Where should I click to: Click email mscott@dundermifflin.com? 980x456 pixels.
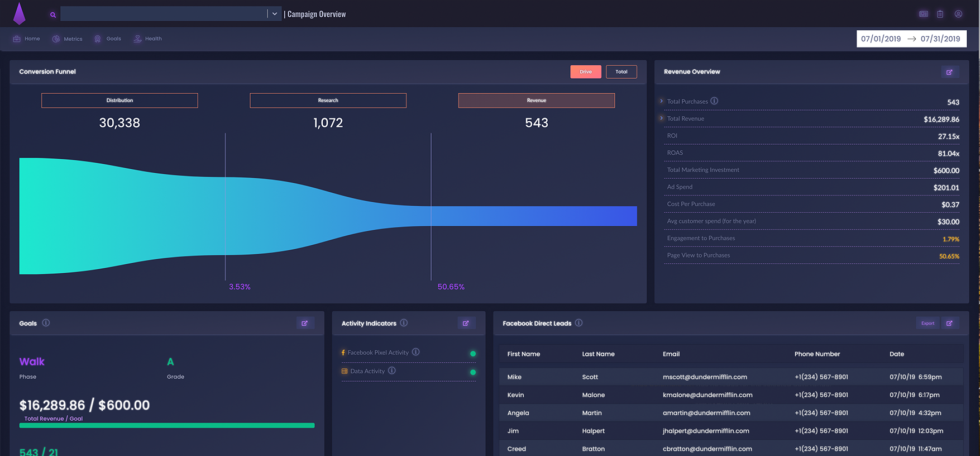pos(705,377)
